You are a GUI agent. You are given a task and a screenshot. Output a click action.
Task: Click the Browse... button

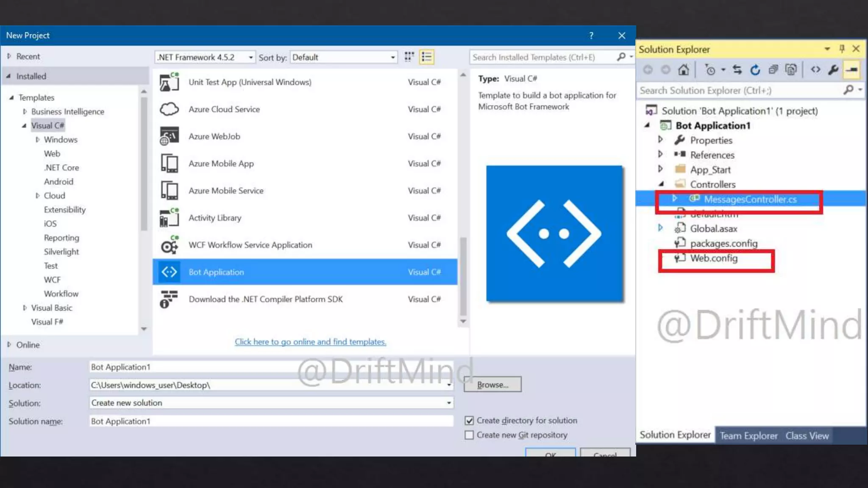(x=492, y=385)
